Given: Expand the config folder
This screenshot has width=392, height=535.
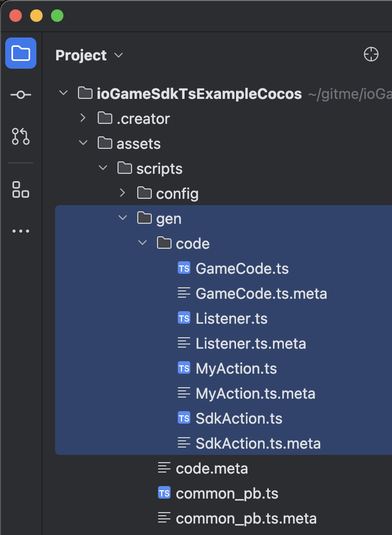Looking at the screenshot, I should pos(122,193).
